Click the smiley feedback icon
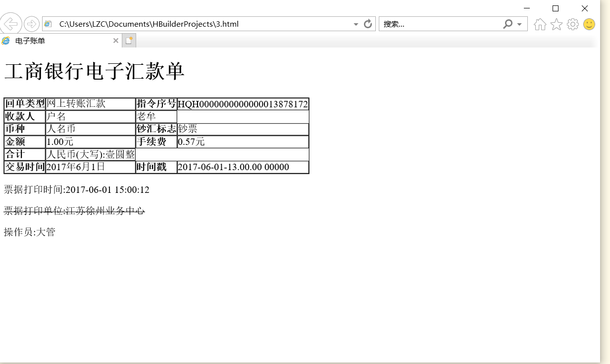 (x=589, y=24)
